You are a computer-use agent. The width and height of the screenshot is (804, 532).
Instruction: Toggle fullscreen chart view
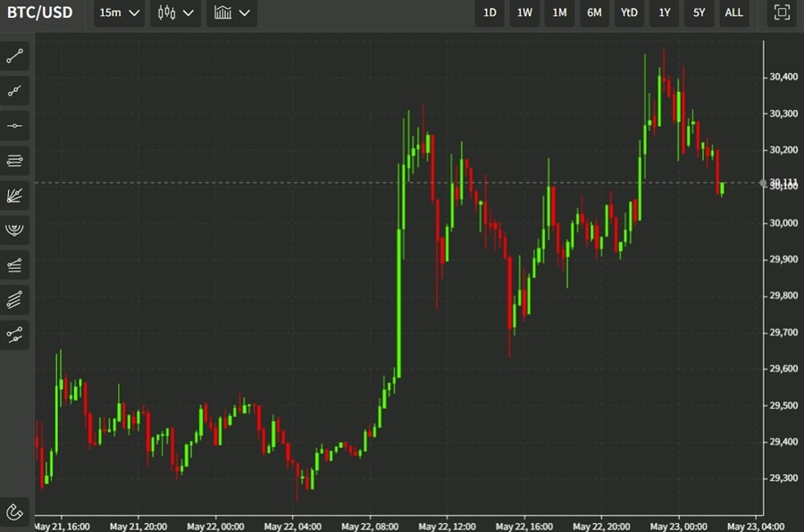[782, 12]
